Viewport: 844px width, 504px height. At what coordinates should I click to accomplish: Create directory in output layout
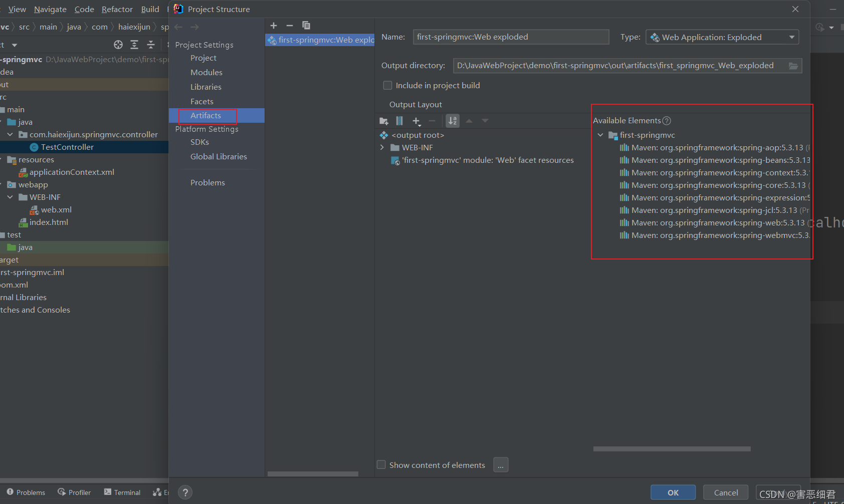(384, 121)
